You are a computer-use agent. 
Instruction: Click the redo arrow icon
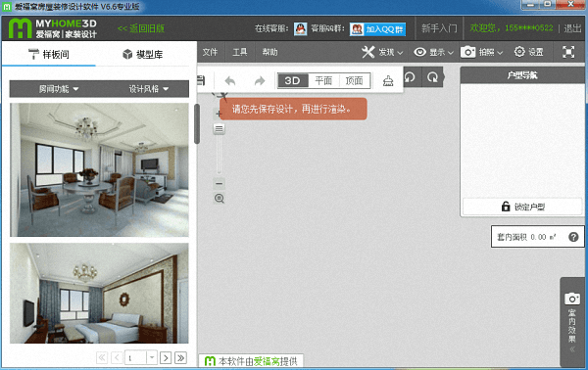click(260, 80)
